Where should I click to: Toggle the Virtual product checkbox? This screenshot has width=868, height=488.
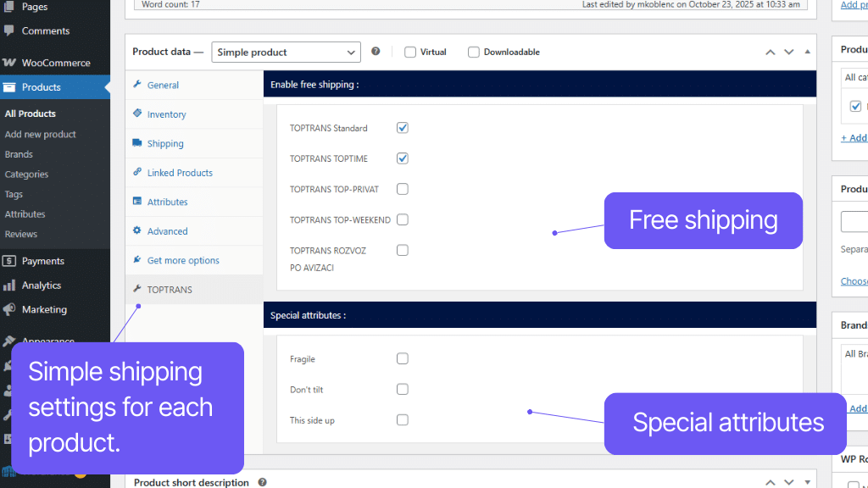pyautogui.click(x=410, y=52)
